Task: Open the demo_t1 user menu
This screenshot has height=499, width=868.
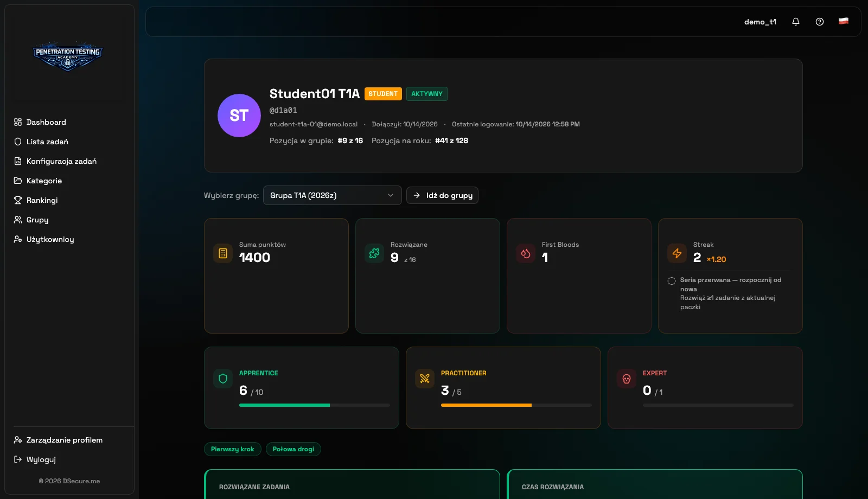Action: coord(760,22)
